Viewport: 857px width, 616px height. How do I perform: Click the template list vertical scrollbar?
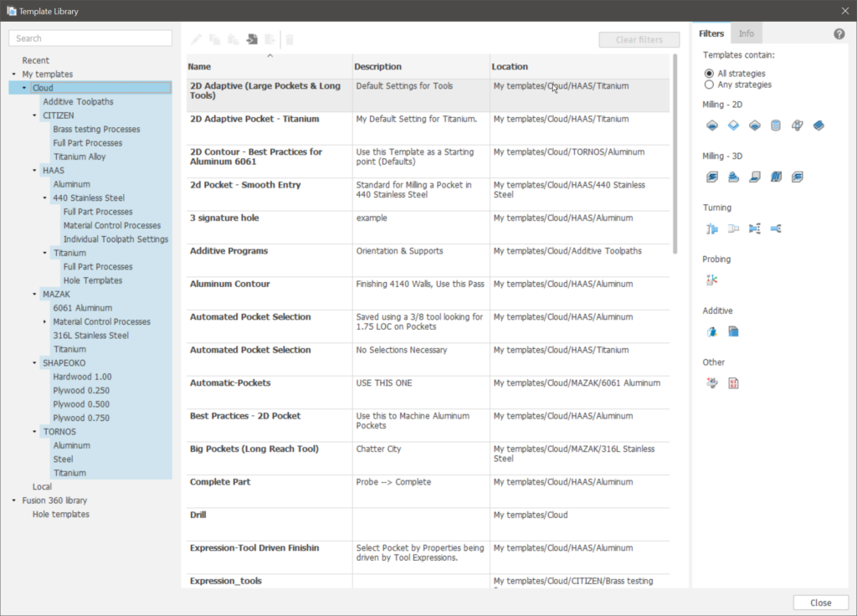675,153
